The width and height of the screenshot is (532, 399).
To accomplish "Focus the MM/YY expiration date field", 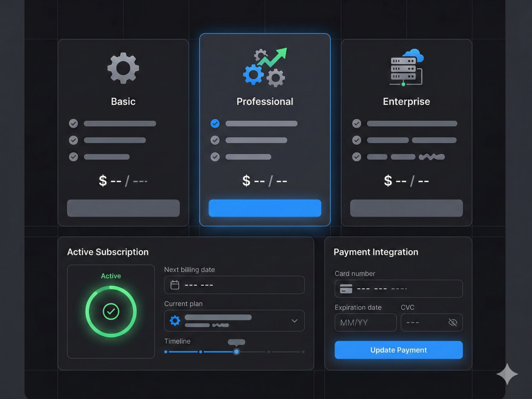I will coord(365,322).
